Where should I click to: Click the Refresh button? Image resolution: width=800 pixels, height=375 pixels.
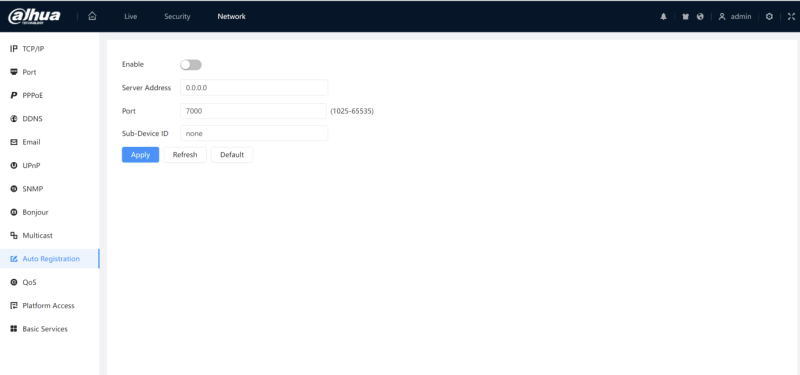[185, 155]
